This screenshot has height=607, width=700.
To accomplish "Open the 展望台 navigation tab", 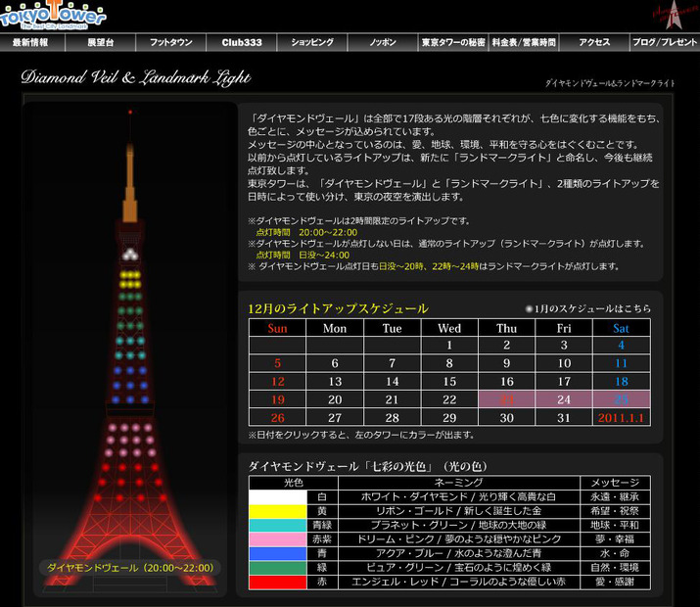I will [101, 42].
